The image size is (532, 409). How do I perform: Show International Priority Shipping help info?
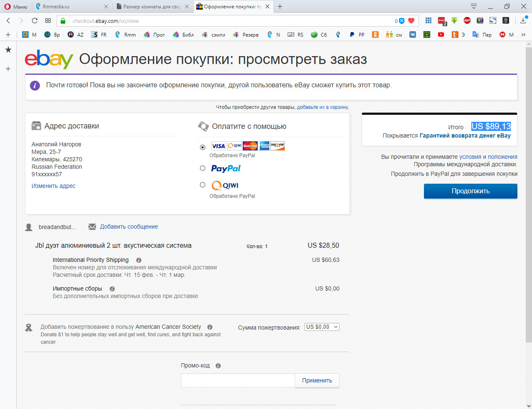pyautogui.click(x=139, y=260)
